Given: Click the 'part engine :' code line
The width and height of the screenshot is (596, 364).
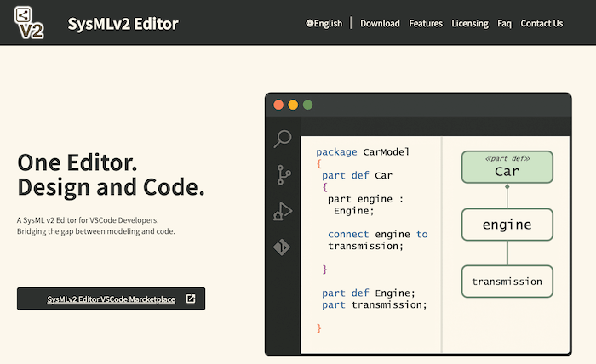Looking at the screenshot, I should 365,199.
